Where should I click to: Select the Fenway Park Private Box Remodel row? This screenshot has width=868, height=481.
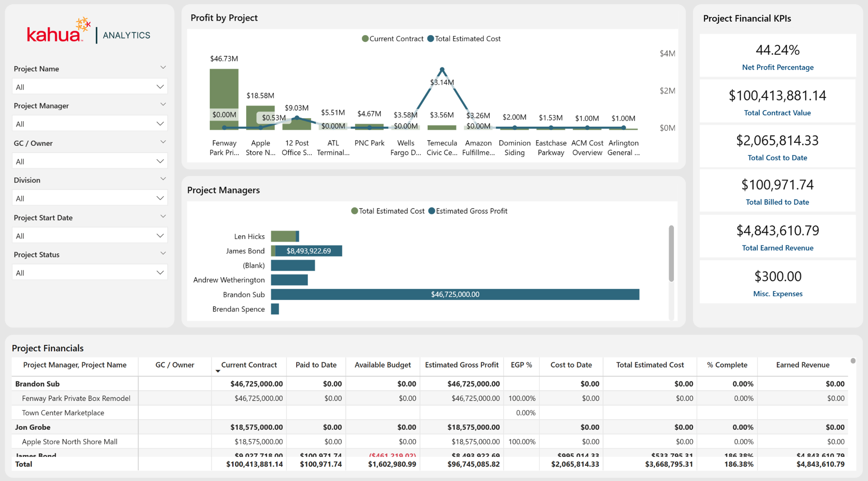click(x=430, y=398)
